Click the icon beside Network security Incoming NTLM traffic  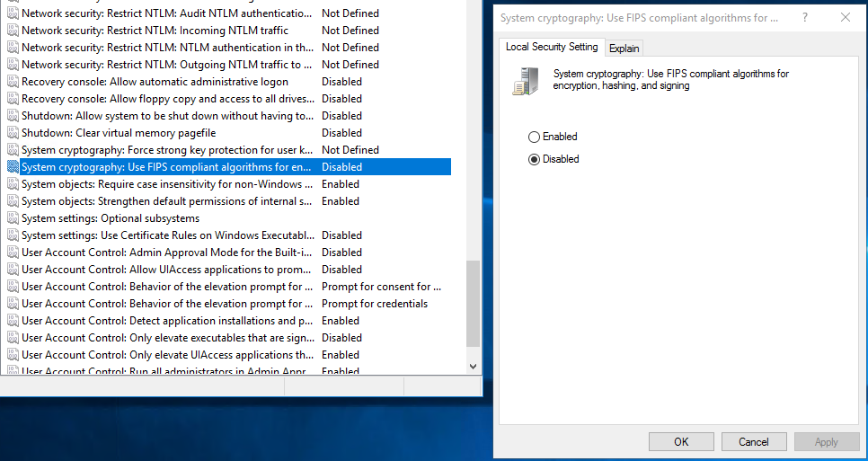13,31
